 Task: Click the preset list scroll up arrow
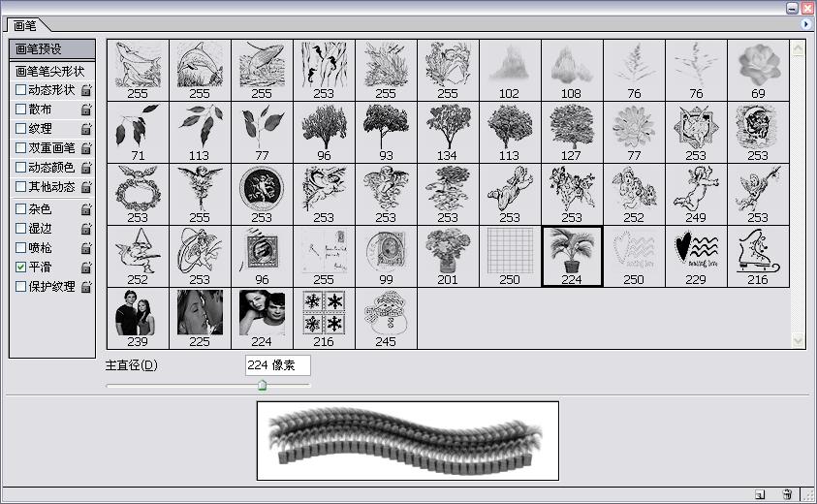point(798,48)
